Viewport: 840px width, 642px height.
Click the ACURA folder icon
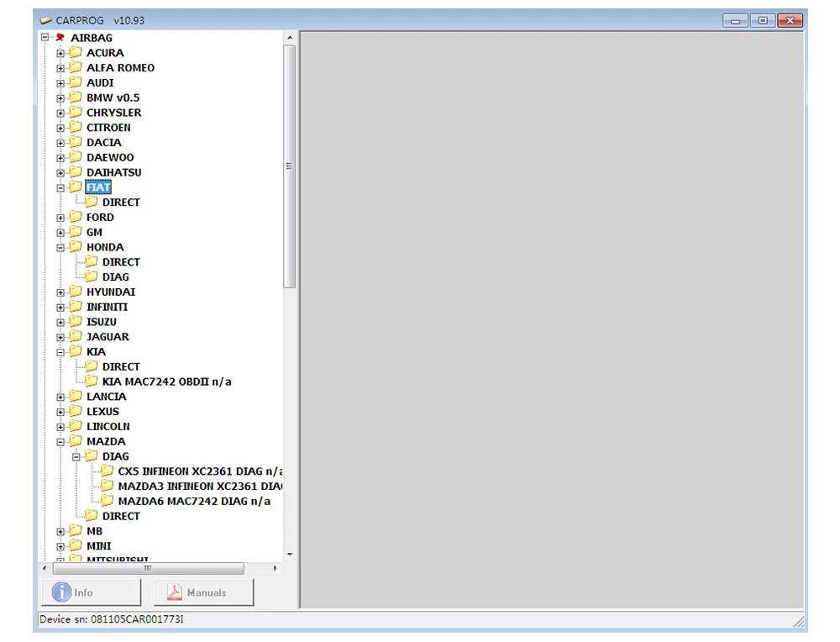click(76, 52)
